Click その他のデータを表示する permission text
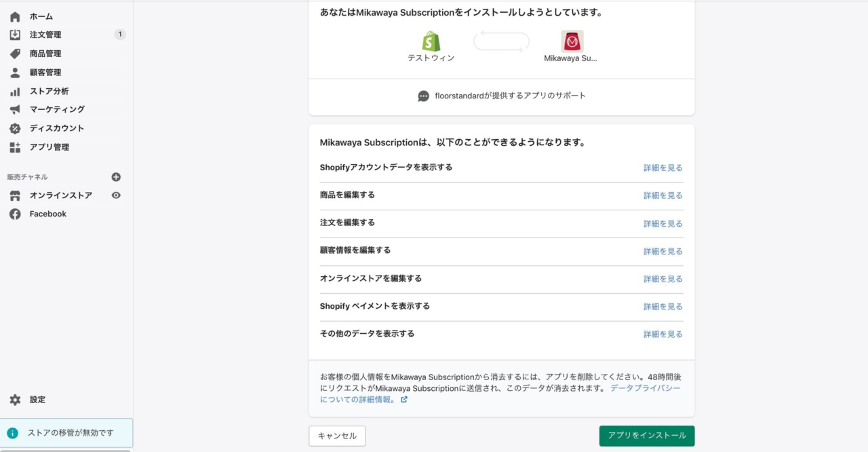The height and width of the screenshot is (452, 868). (367, 334)
